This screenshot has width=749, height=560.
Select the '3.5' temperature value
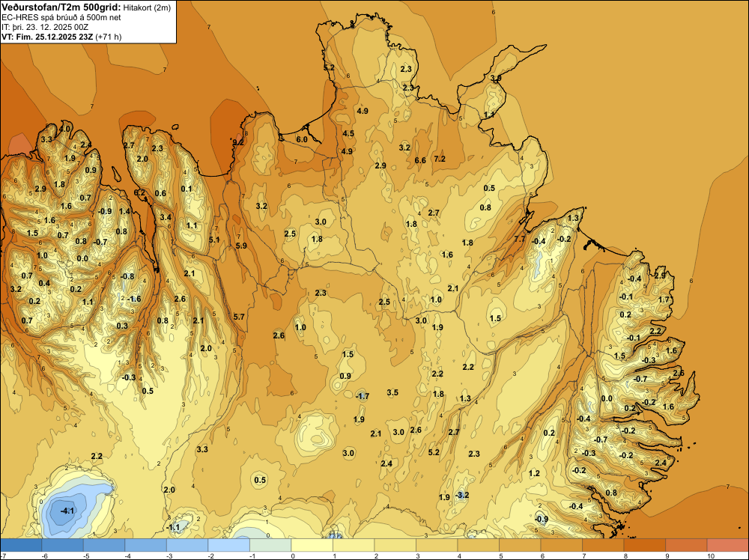click(392, 392)
